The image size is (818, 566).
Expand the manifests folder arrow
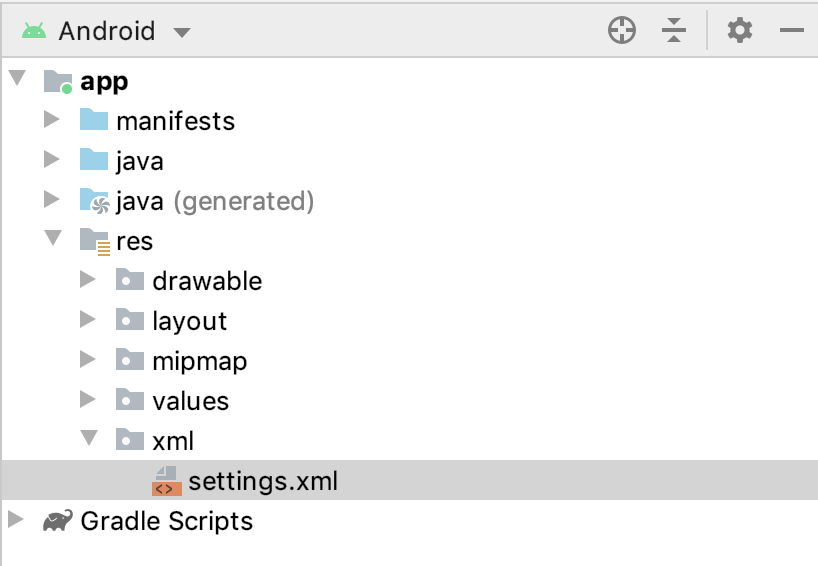51,120
